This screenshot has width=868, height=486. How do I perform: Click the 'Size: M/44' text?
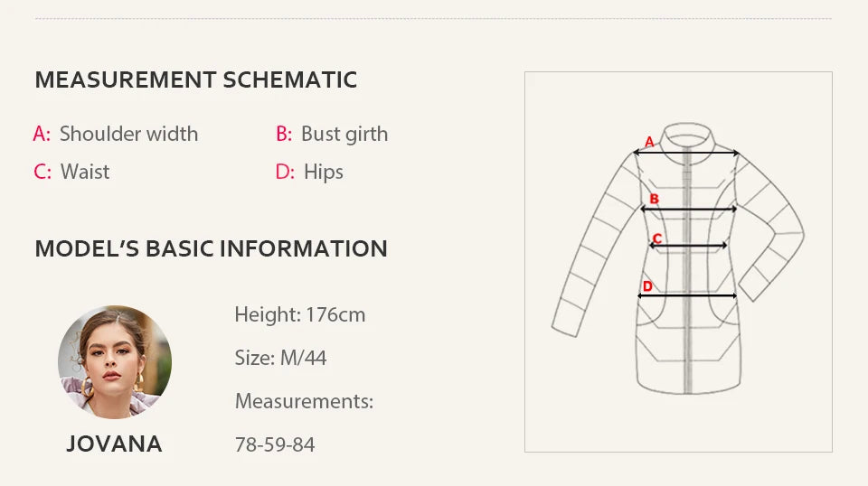[x=280, y=358]
